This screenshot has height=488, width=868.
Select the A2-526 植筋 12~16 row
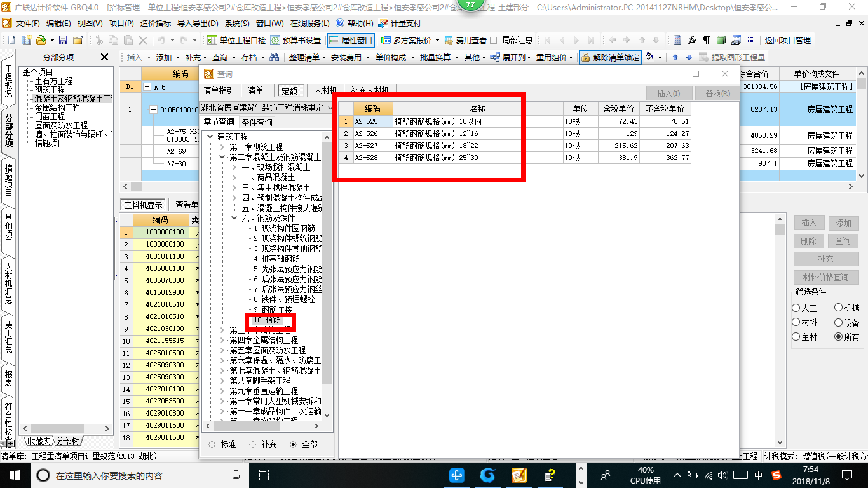515,133
